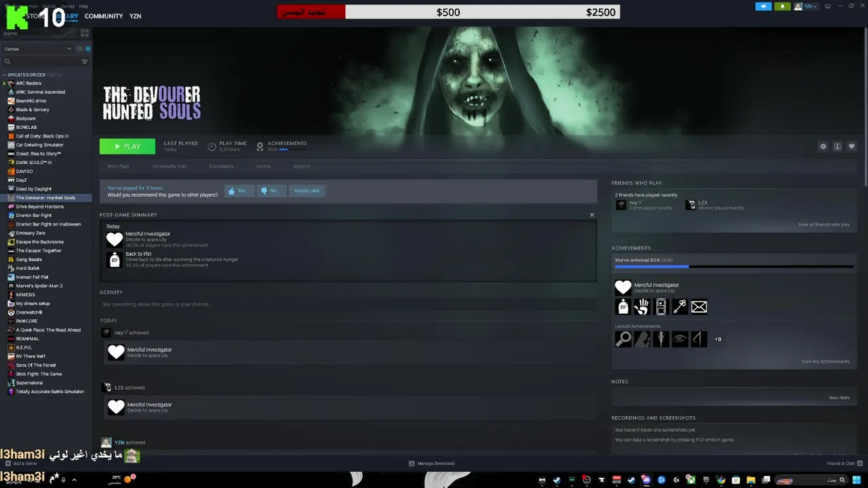Open the Community Hub link

(x=169, y=166)
